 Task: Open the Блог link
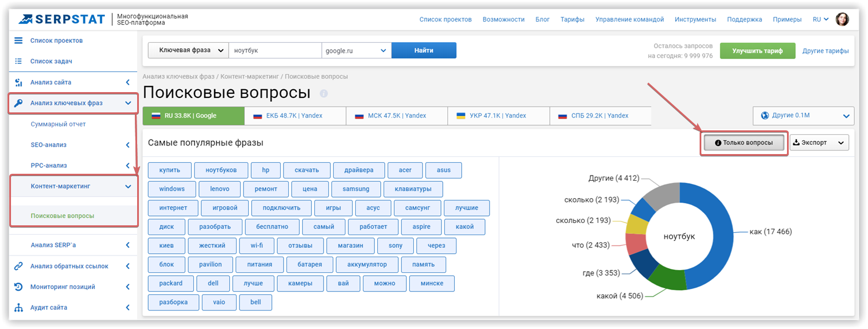point(542,19)
